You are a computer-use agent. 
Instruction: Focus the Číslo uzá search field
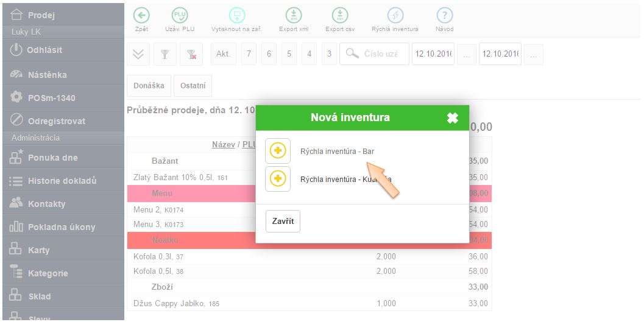pyautogui.click(x=381, y=54)
